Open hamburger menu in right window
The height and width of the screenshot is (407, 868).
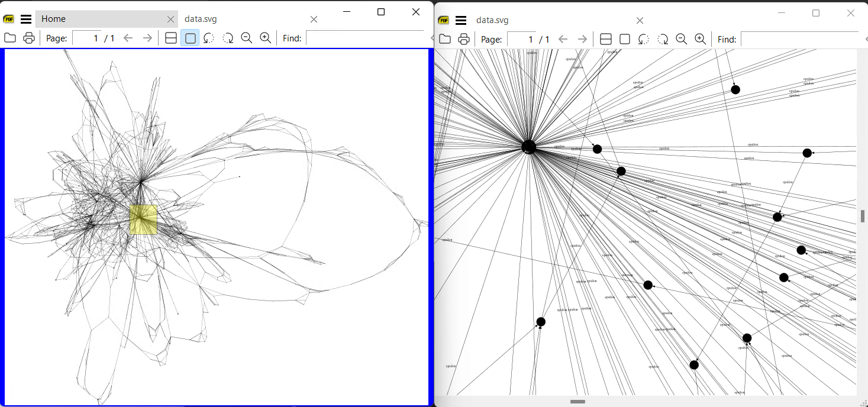tap(461, 20)
